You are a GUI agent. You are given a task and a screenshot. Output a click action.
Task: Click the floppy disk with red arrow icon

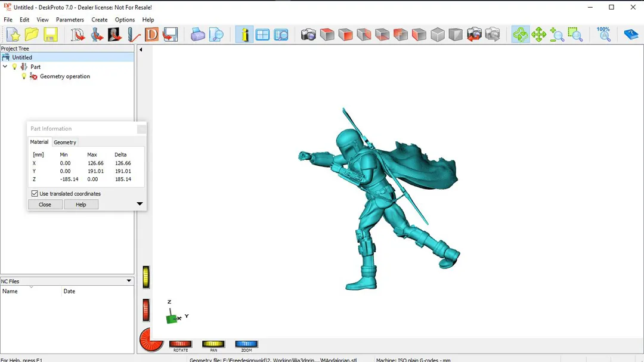(170, 35)
